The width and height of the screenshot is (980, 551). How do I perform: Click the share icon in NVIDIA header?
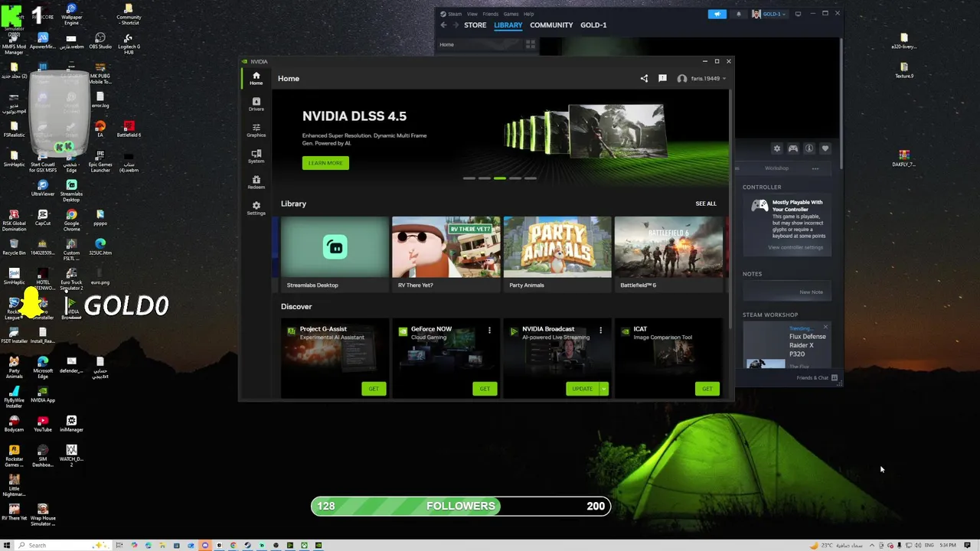(x=644, y=78)
